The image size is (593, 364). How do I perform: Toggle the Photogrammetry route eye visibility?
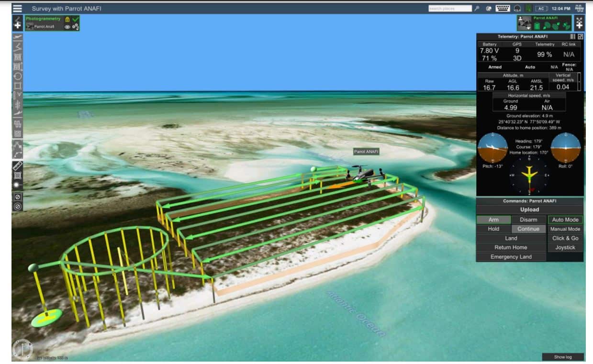coord(67,27)
